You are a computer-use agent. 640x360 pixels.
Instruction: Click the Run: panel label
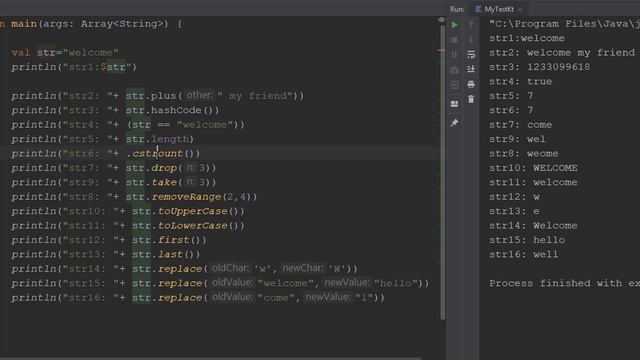coord(457,9)
